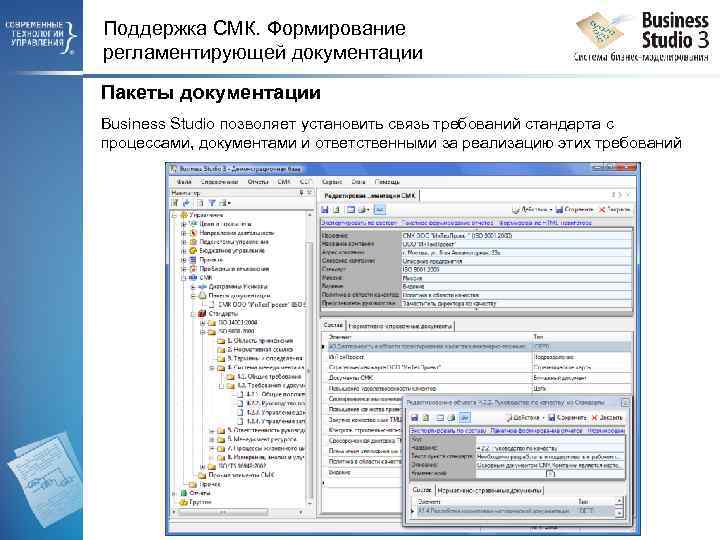The image size is (720, 540).
Task: Open the Окна menu
Action: pyautogui.click(x=358, y=182)
